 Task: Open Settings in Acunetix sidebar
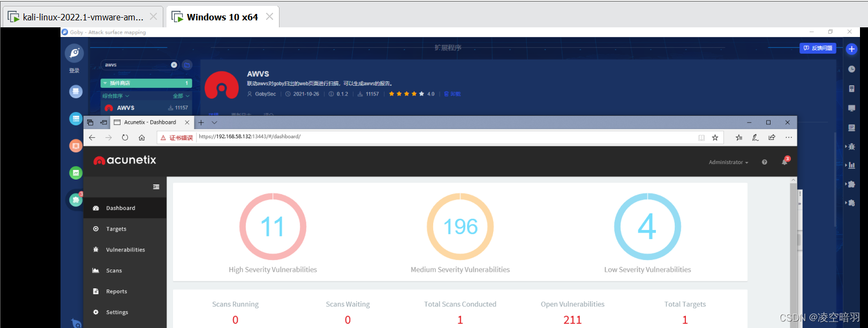125,312
